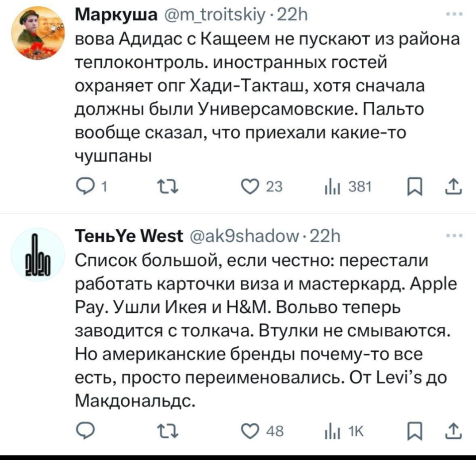The image size is (476, 460).
Task: Reply to ТеньYe West's tweet
Action: tap(85, 430)
